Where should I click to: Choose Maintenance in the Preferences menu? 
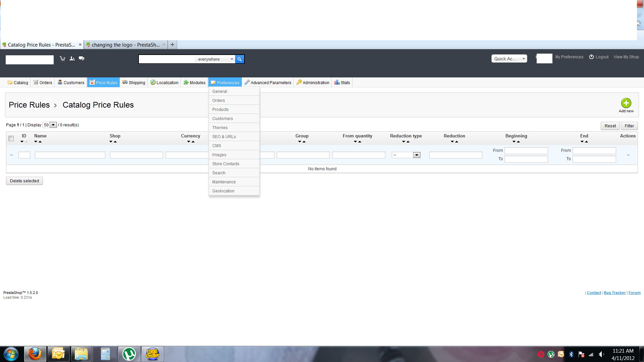pos(224,182)
